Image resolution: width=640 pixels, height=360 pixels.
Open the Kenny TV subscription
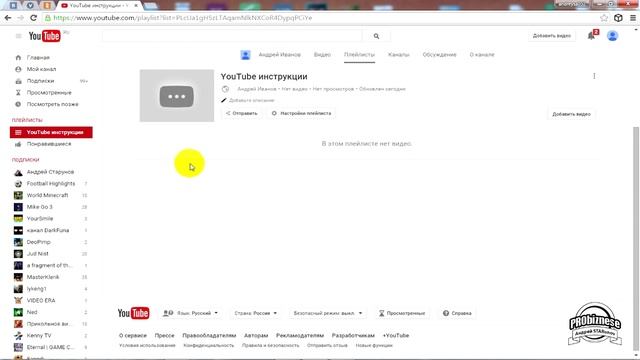[39, 336]
